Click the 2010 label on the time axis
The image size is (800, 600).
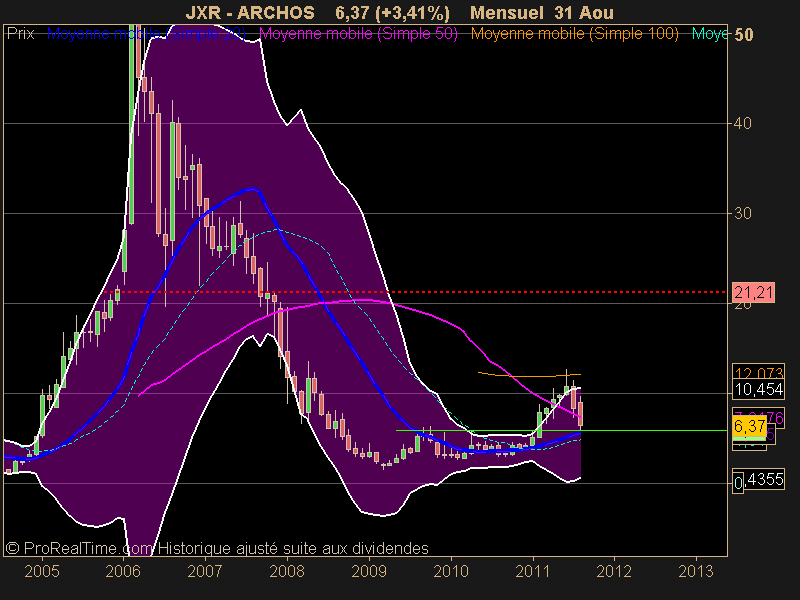pos(451,570)
